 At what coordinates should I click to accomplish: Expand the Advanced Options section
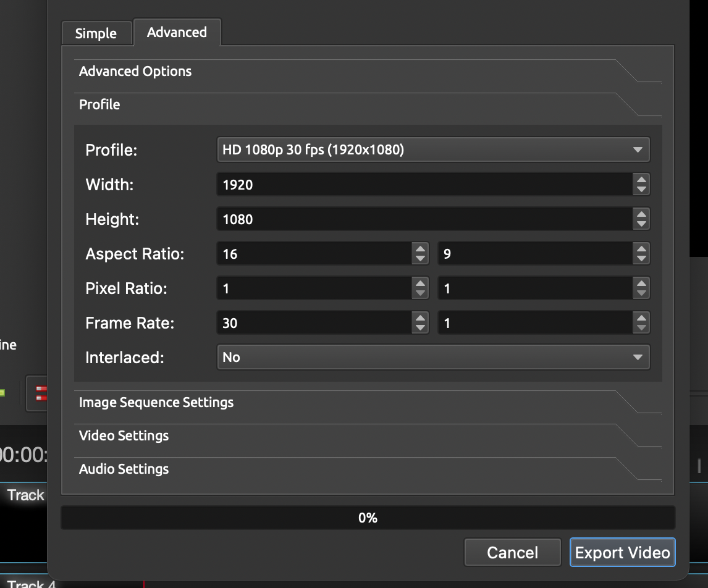[368, 71]
